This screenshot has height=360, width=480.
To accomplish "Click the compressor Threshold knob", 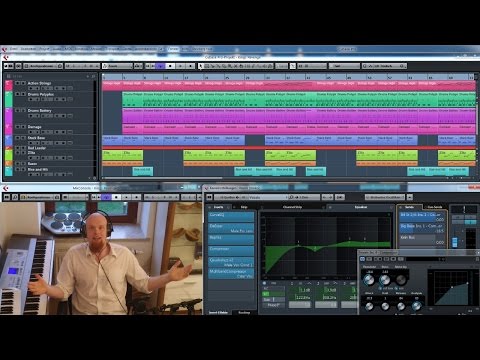I will tap(369, 280).
